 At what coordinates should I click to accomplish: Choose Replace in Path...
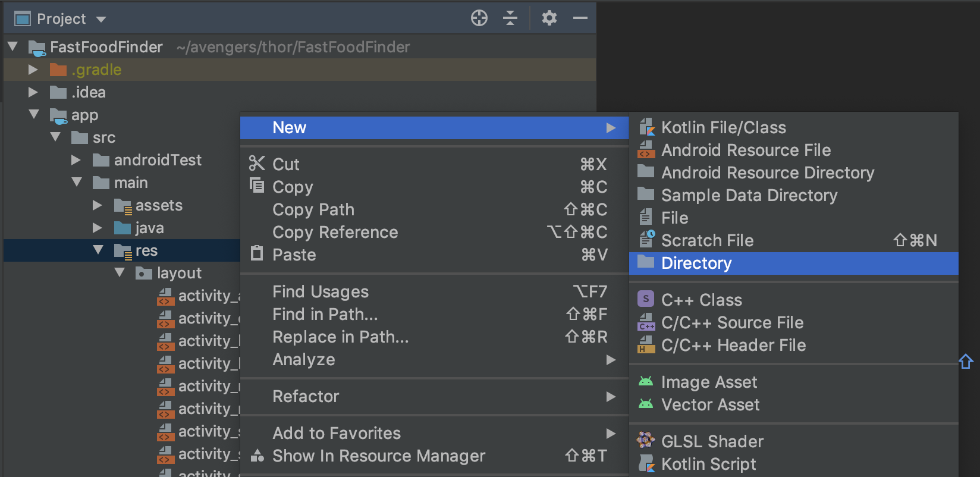pos(434,337)
